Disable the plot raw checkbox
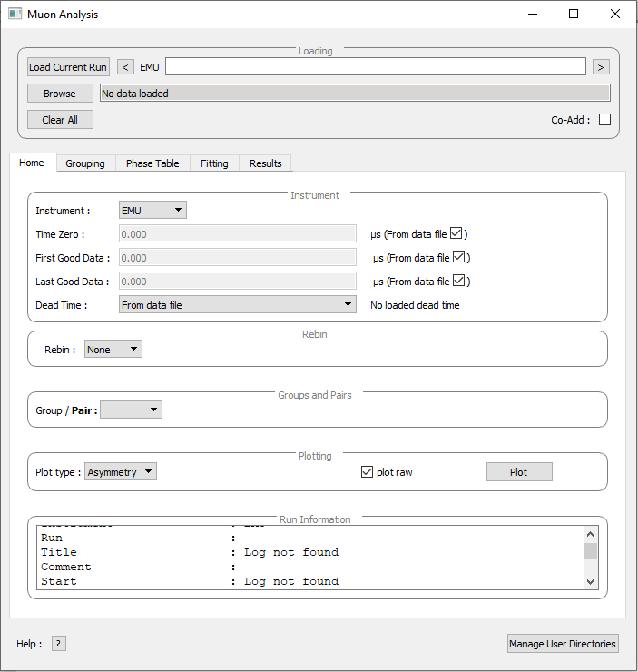The image size is (638, 672). (x=368, y=472)
